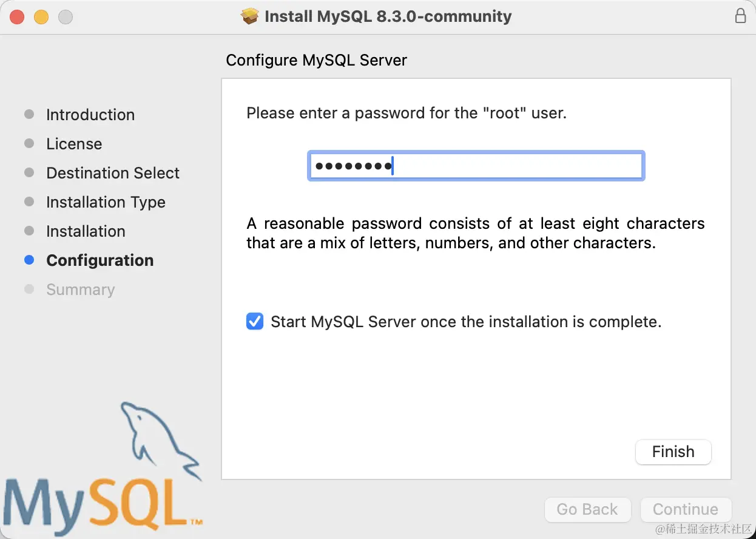Click the yellow minimize window button
Screen dimensions: 756x539
(41, 17)
